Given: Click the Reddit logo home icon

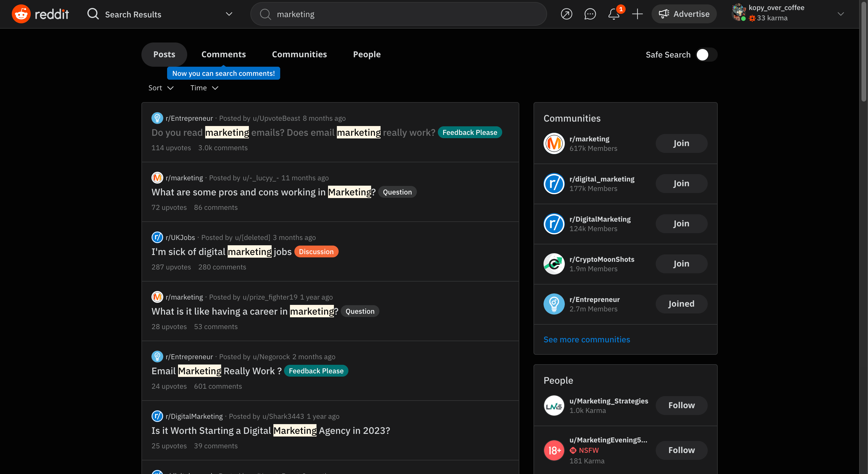Looking at the screenshot, I should point(21,14).
